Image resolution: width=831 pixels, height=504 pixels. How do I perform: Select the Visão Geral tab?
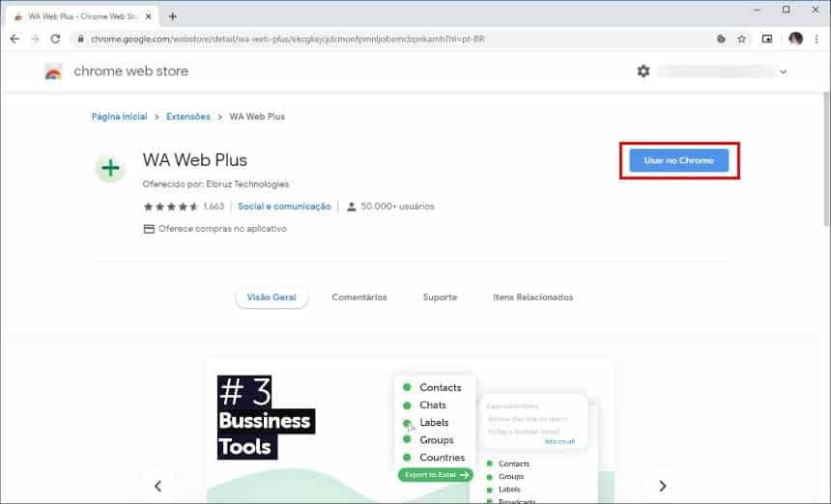tap(272, 297)
